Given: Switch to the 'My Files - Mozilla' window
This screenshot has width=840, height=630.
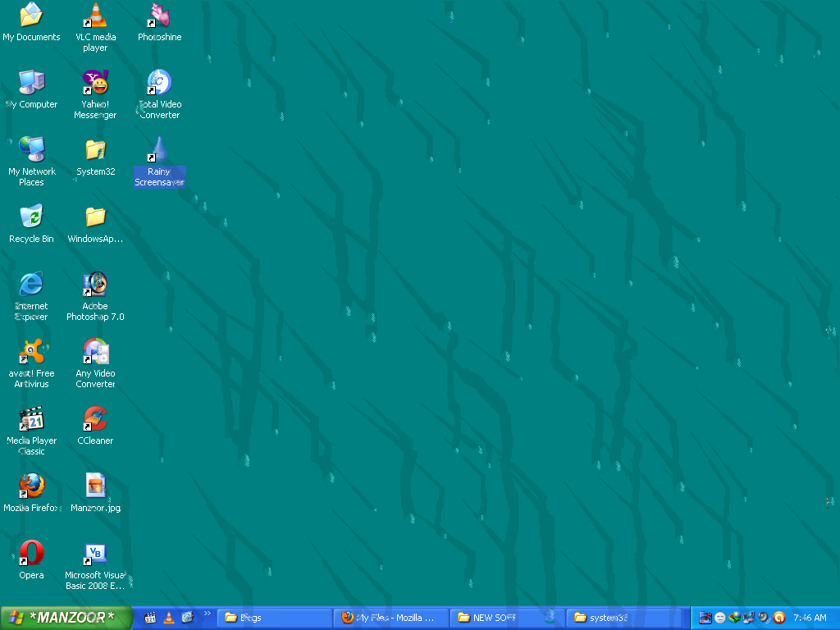Looking at the screenshot, I should point(391,618).
